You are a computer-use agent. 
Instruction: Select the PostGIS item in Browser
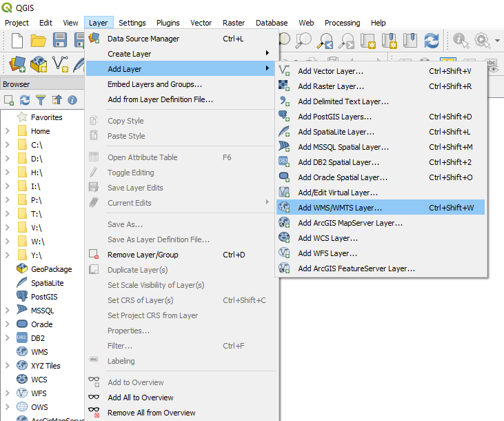pos(43,297)
